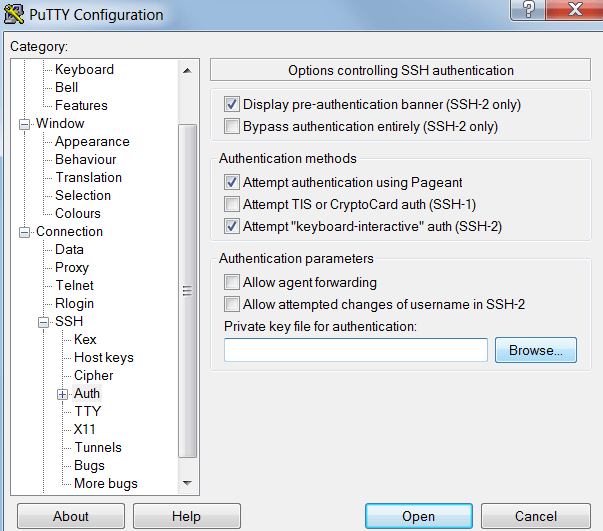Select the Rlogin category

tap(74, 303)
